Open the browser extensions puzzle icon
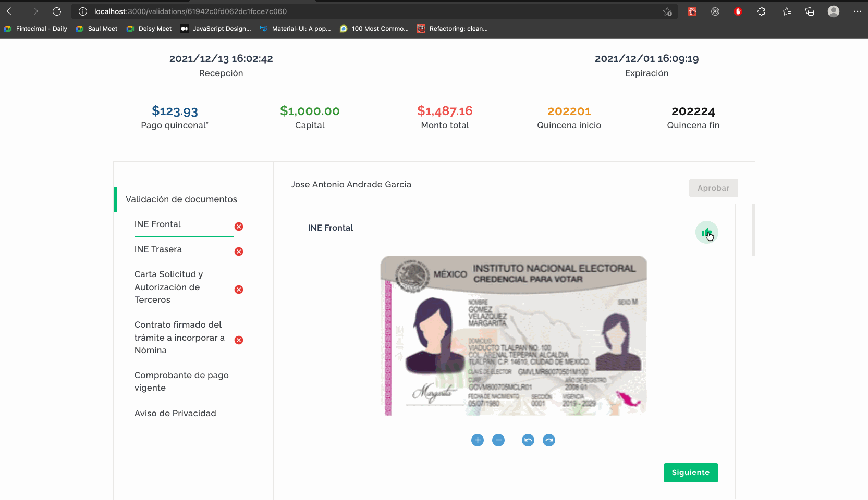The width and height of the screenshot is (868, 500). tap(761, 11)
